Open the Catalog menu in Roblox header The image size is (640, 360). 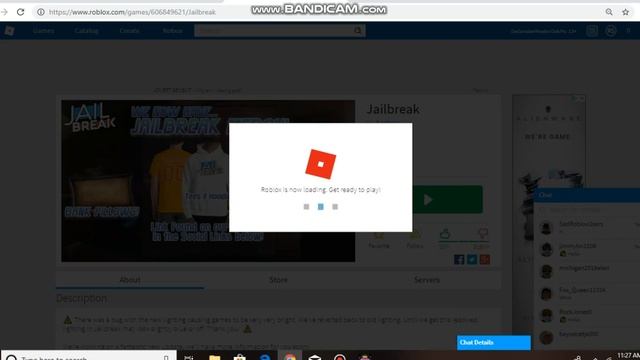[x=87, y=31]
